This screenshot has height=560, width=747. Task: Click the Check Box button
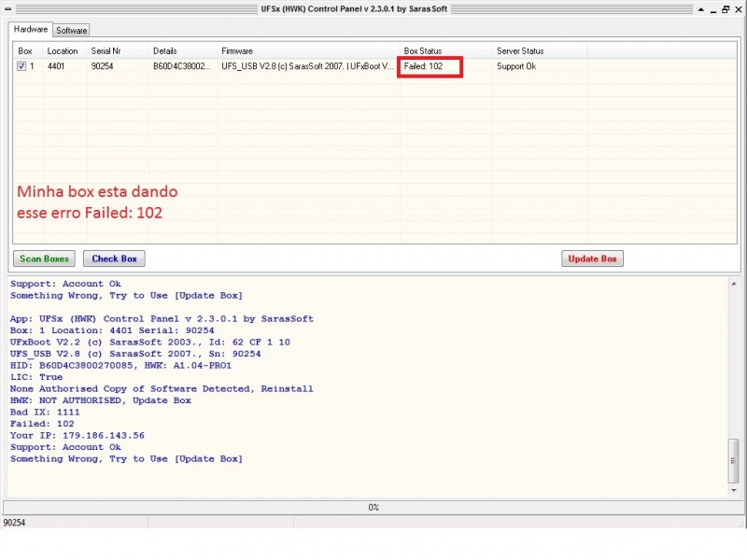pos(114,259)
